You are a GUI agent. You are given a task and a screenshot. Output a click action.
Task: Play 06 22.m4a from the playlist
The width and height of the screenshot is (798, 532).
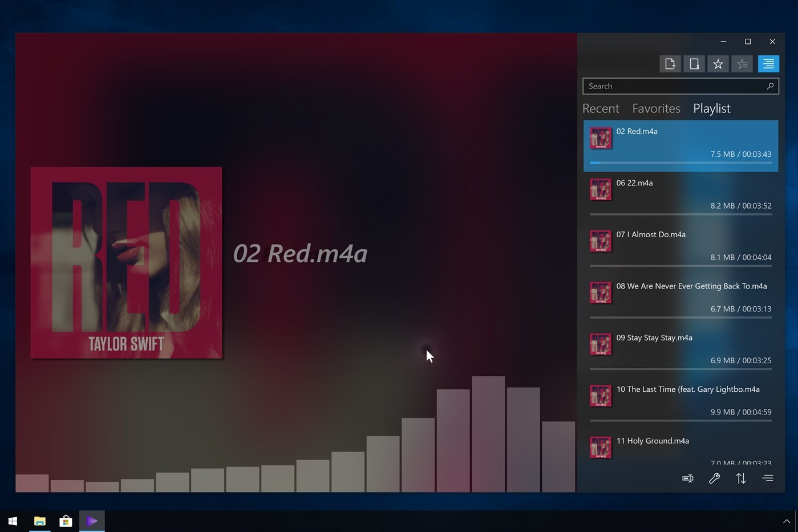click(x=680, y=197)
